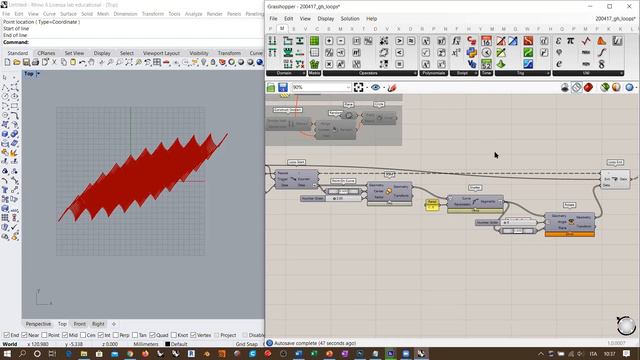640x360 pixels.
Task: Toggle Grasshopper preview eye icon
Action: (376, 87)
